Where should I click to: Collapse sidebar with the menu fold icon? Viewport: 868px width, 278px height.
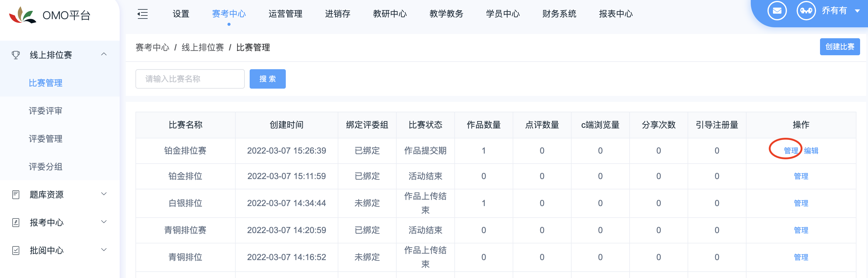(x=142, y=14)
